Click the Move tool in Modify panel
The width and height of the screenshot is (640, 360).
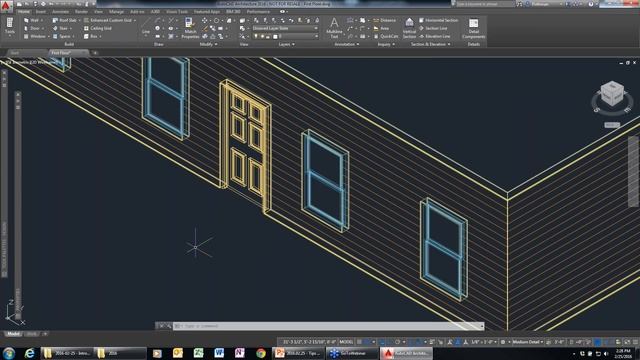coord(204,20)
